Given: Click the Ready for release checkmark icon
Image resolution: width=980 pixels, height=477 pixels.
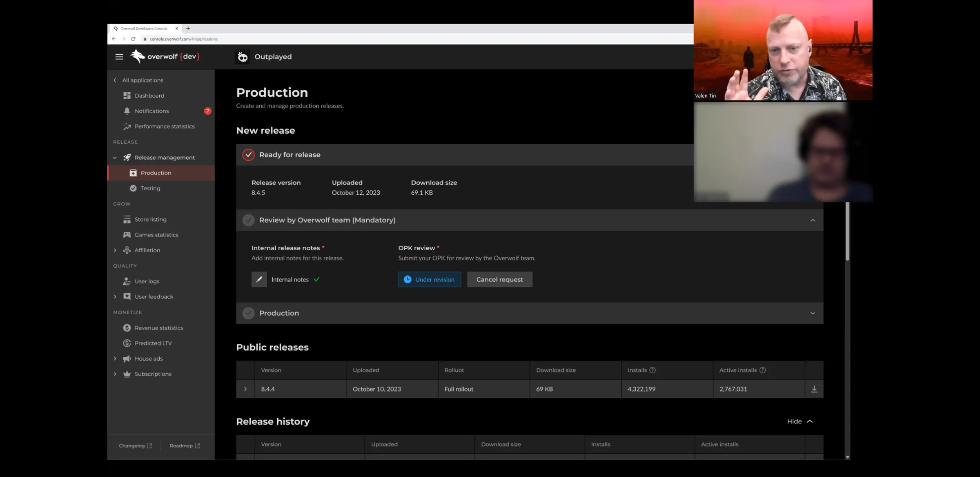Looking at the screenshot, I should (248, 155).
